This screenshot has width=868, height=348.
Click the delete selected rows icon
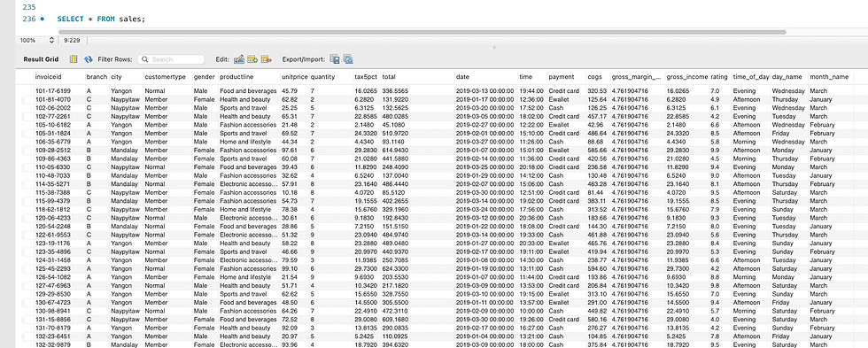click(x=266, y=59)
